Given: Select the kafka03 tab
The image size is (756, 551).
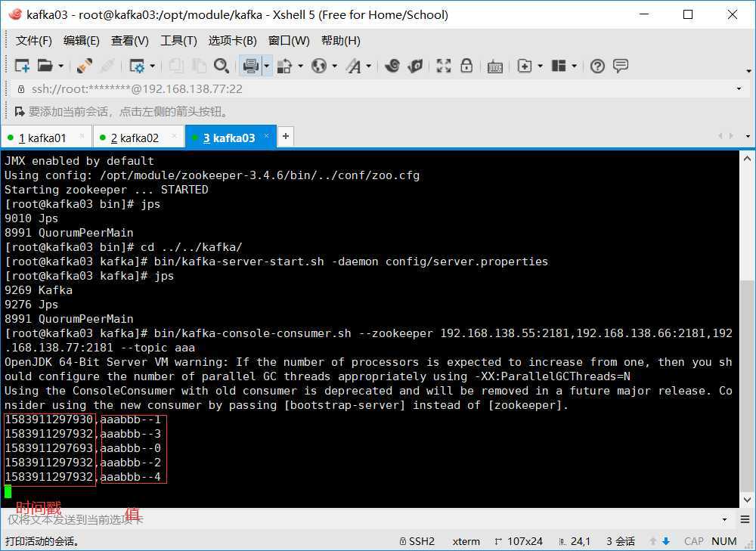Looking at the screenshot, I should [231, 138].
